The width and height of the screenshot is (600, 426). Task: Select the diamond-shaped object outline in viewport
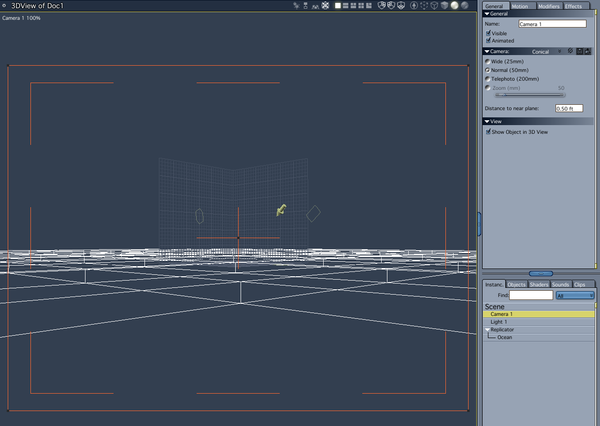pyautogui.click(x=313, y=214)
